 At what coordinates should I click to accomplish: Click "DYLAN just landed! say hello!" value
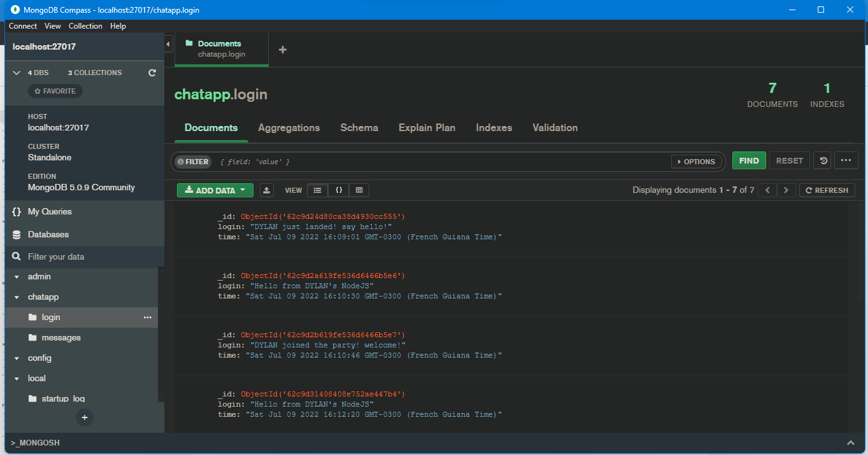pos(320,227)
